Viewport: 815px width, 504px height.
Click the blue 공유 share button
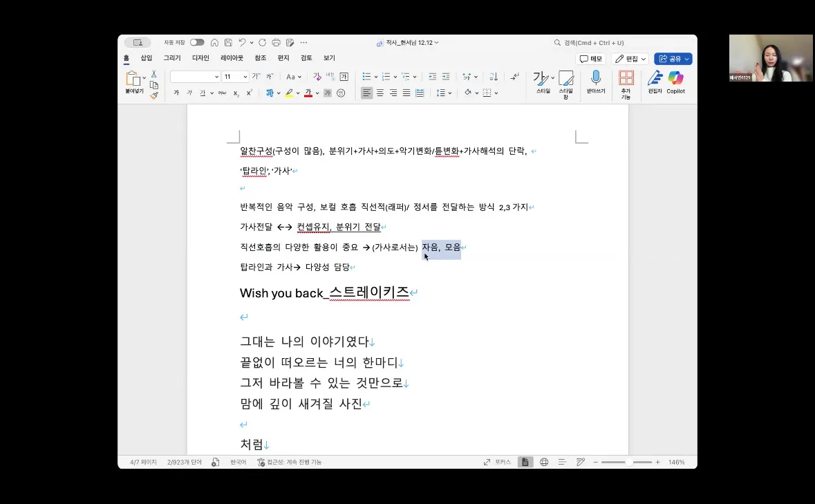tap(673, 59)
